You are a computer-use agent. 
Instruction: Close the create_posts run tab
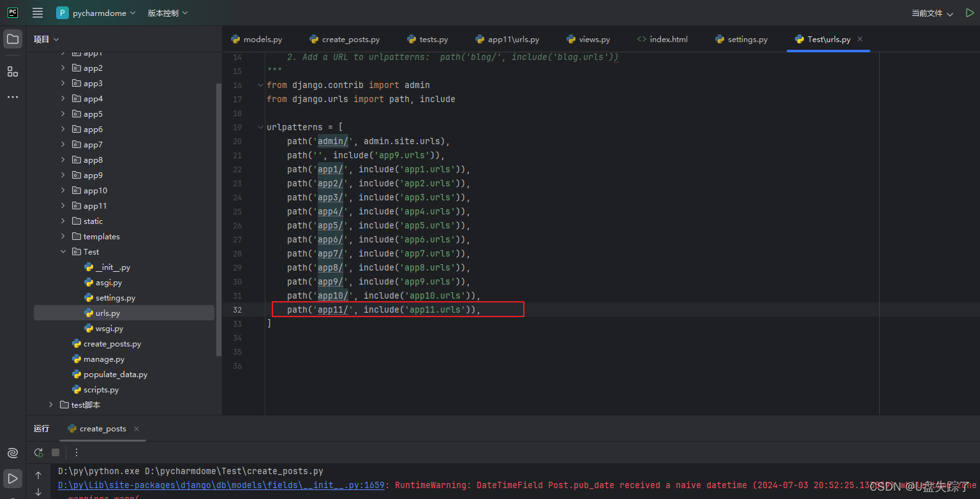tap(136, 429)
